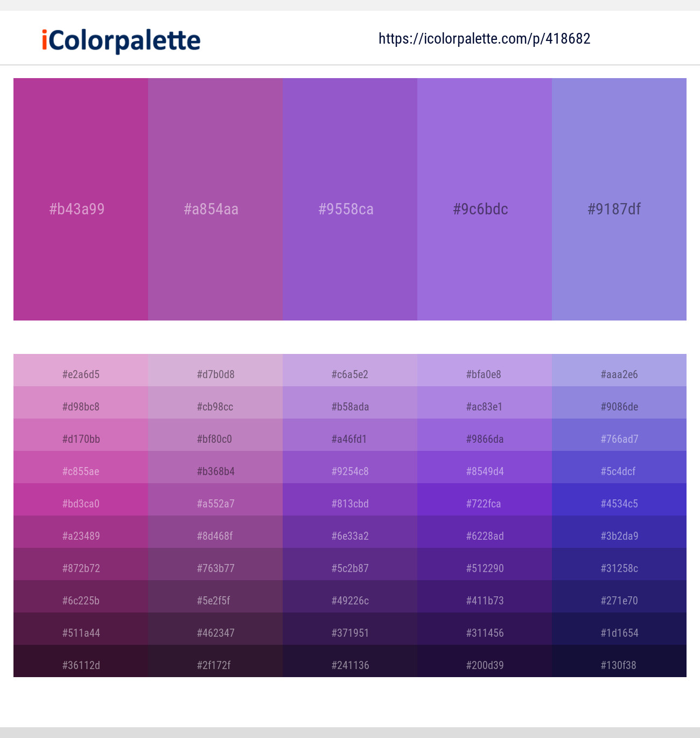Choose the large #9c6bdc swatch
This screenshot has height=738, width=700.
(x=485, y=199)
